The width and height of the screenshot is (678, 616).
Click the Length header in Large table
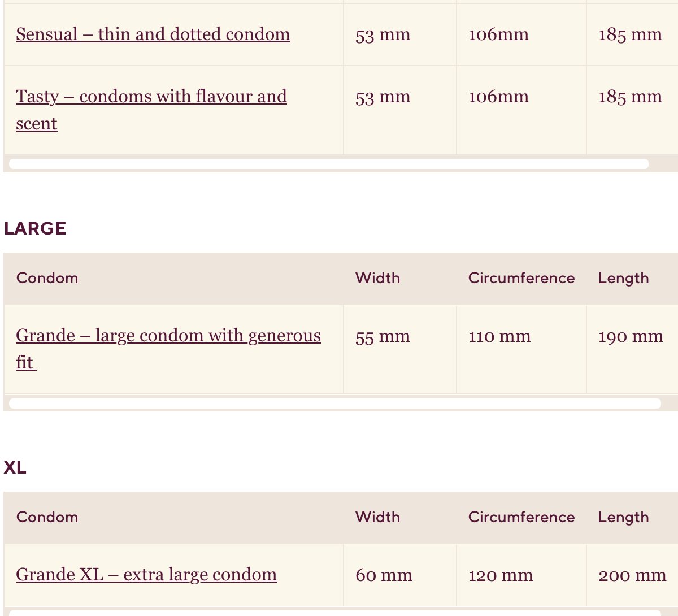624,279
